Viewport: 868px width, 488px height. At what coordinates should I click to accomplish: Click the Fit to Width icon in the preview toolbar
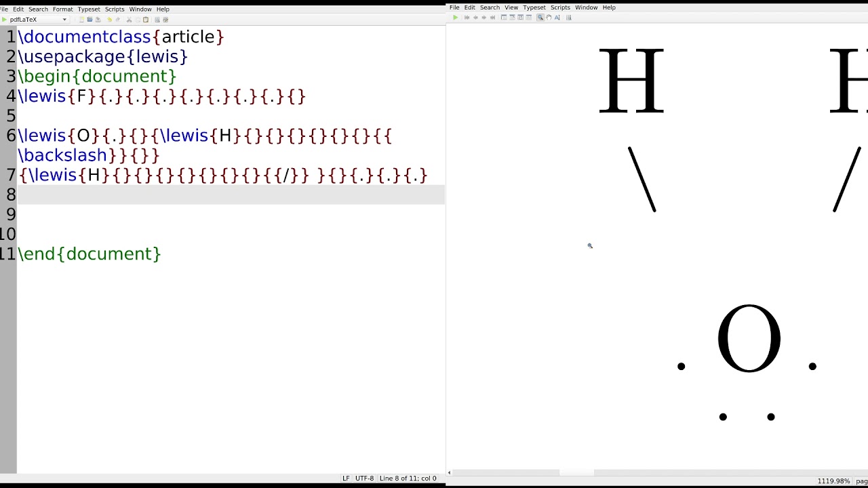point(512,18)
